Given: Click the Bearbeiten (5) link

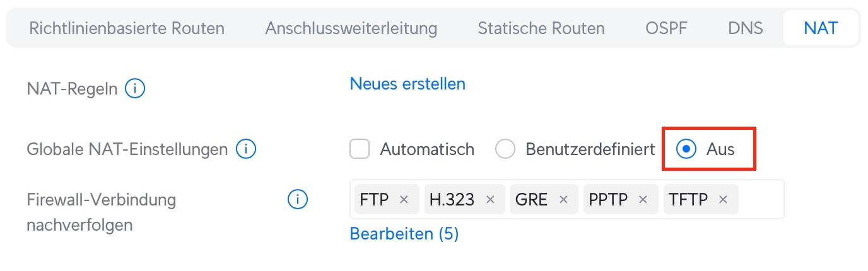Looking at the screenshot, I should click(404, 234).
